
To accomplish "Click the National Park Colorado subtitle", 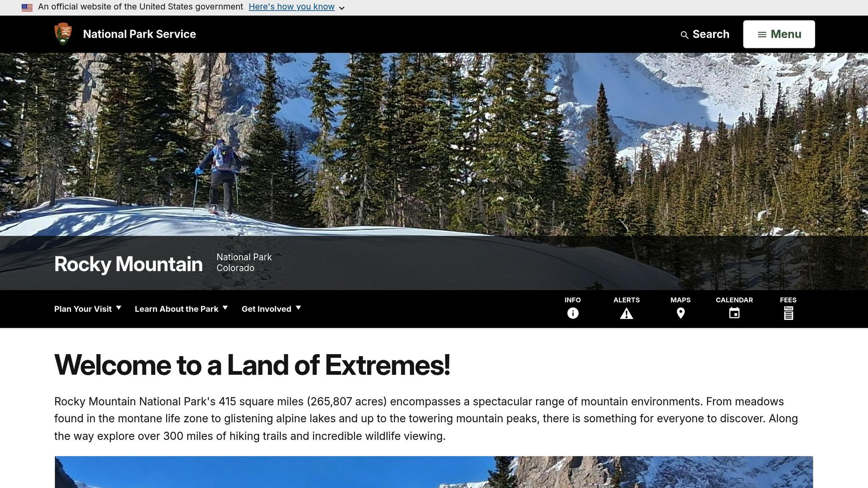I will click(244, 263).
